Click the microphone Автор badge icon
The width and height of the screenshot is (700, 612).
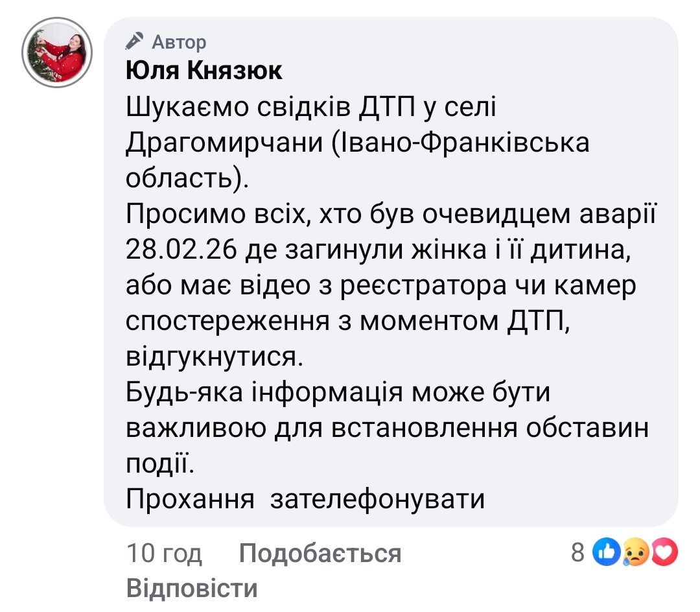click(x=134, y=41)
